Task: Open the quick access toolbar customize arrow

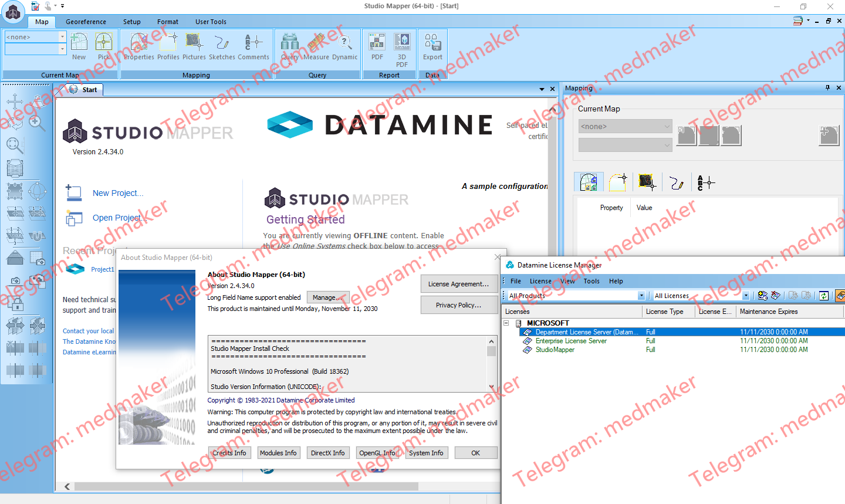Action: 62,6
